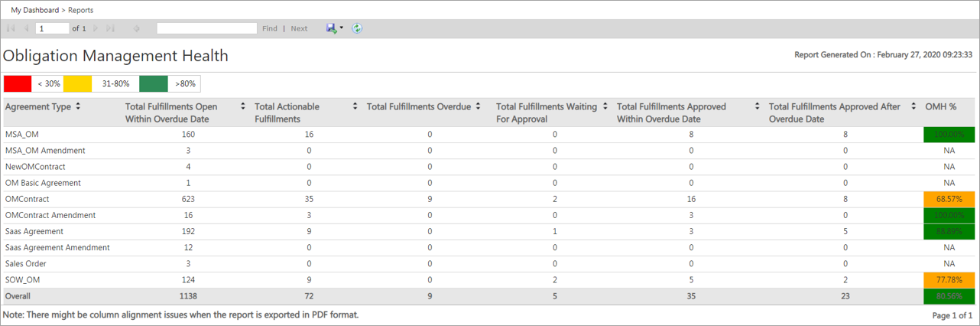Sort by Agreement Type column arrows
The image size is (980, 326).
77,106
